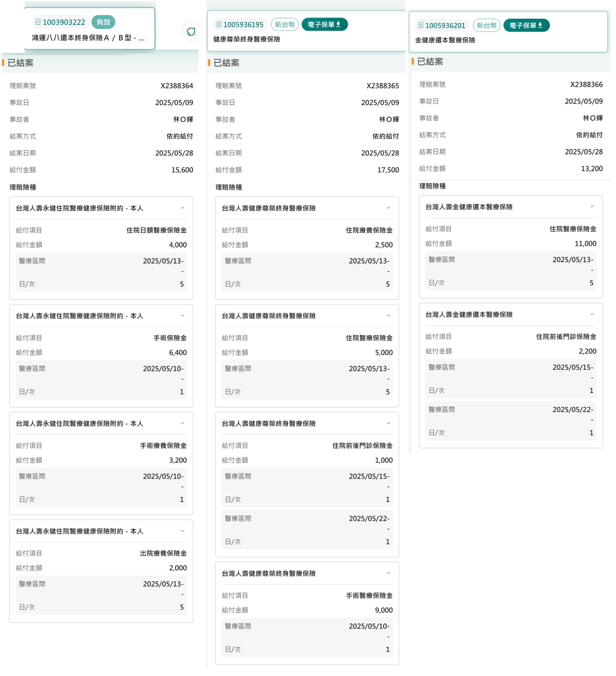Click the 3,200 payout amount
Image resolution: width=616 pixels, height=676 pixels.
click(x=178, y=460)
